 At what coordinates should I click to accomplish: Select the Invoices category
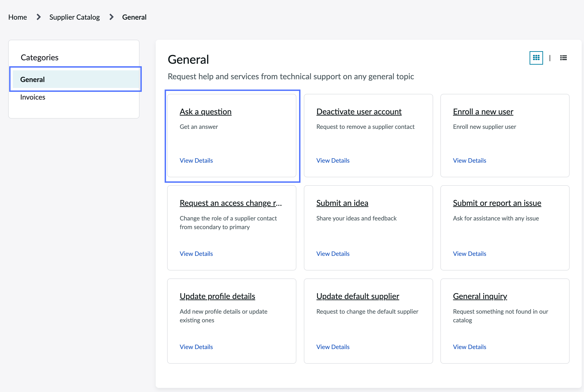coord(33,97)
